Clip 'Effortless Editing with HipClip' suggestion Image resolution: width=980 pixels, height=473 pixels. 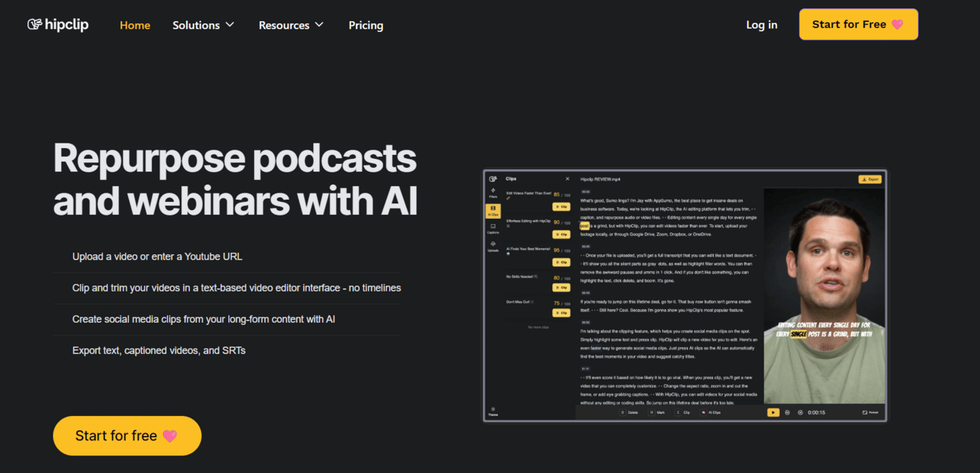click(x=561, y=235)
